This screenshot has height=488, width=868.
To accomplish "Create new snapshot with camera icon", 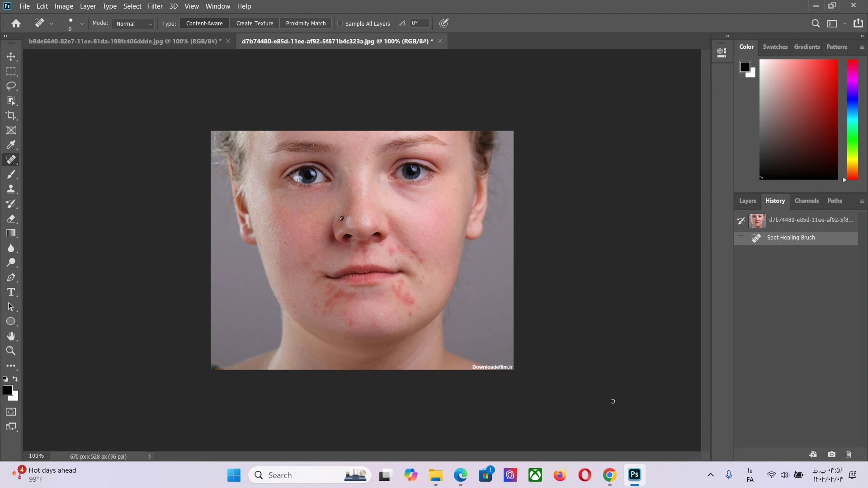I will coord(831,454).
